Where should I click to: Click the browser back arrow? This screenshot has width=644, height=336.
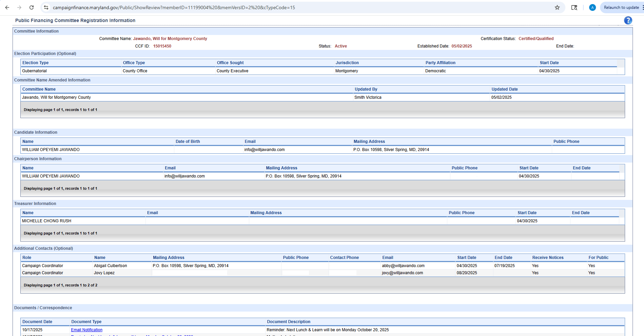point(7,7)
